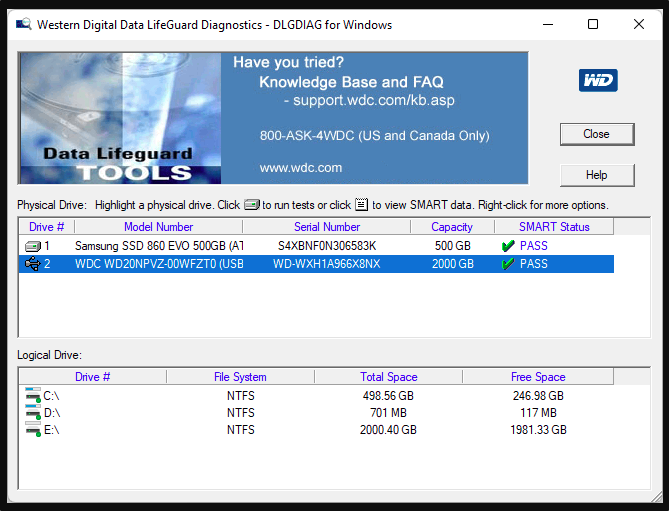Click the internal drive icon for drive 1

pyautogui.click(x=32, y=246)
